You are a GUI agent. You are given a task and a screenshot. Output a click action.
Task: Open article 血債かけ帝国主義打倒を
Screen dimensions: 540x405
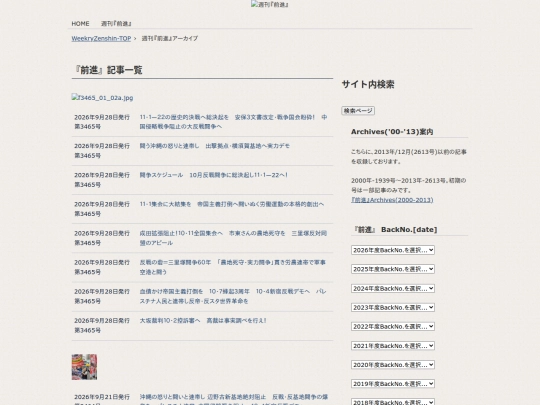click(233, 296)
